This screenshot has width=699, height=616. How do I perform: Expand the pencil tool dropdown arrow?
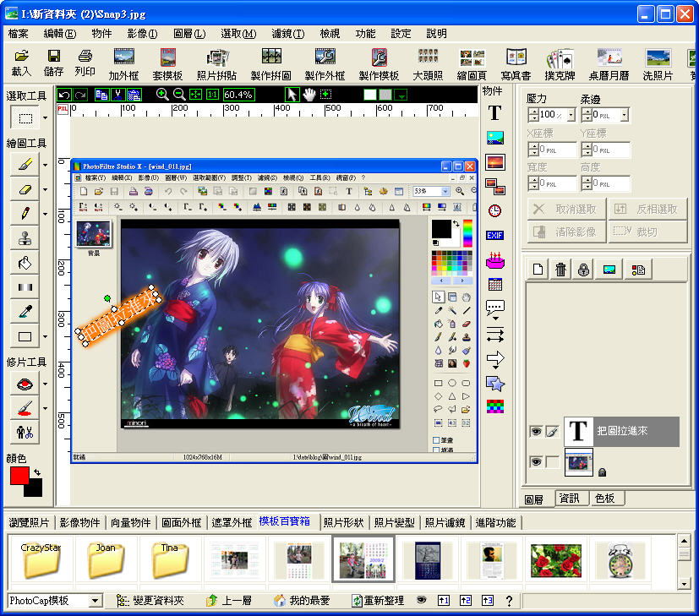[x=45, y=214]
